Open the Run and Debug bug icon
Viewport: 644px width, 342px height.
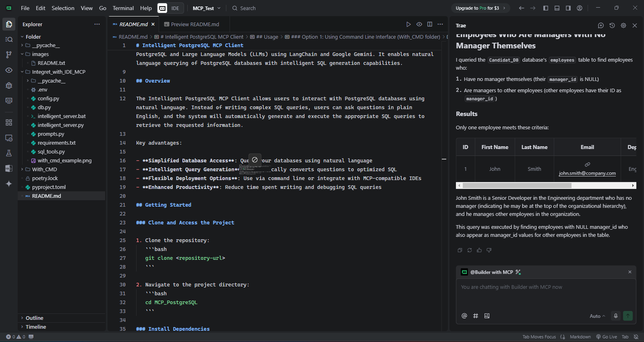[x=9, y=85]
